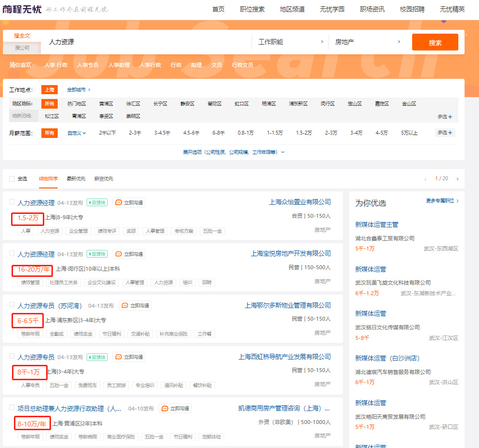Expand 展开选项 additional filters

click(233, 152)
